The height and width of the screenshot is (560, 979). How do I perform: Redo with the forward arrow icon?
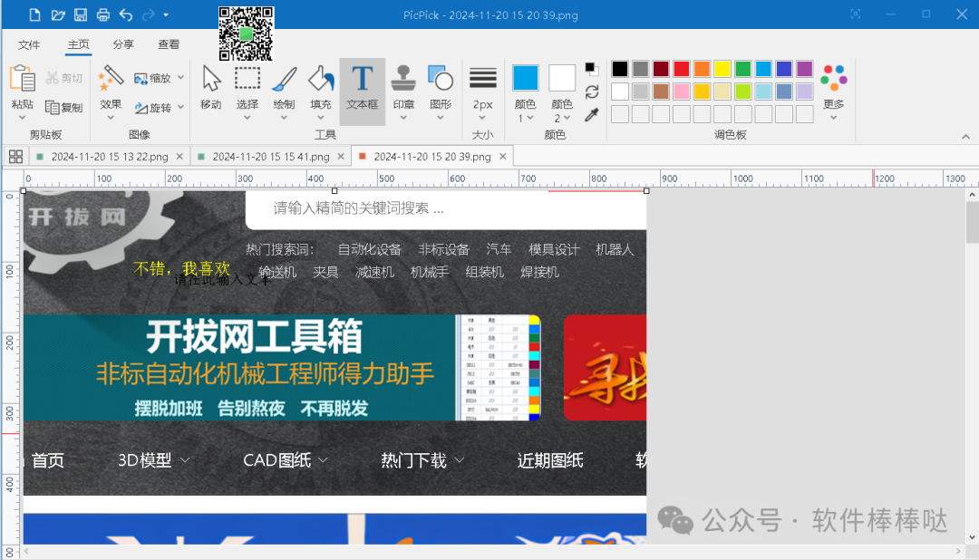pos(149,14)
